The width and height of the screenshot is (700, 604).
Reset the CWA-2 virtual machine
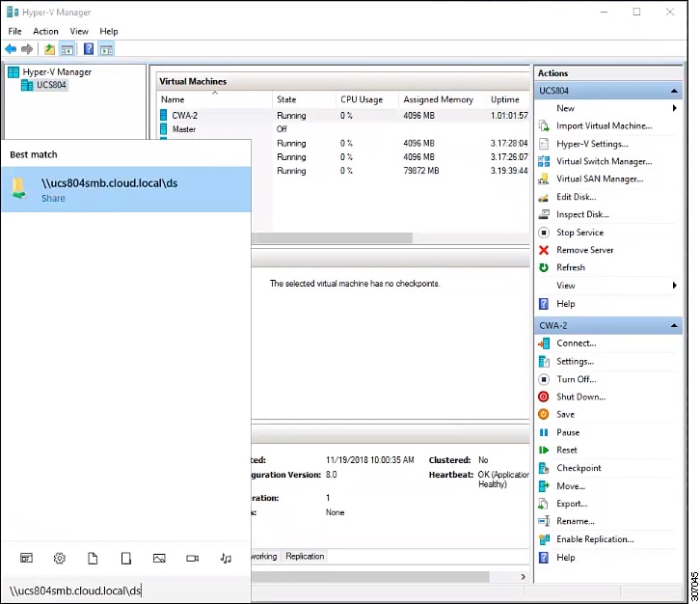(567, 450)
